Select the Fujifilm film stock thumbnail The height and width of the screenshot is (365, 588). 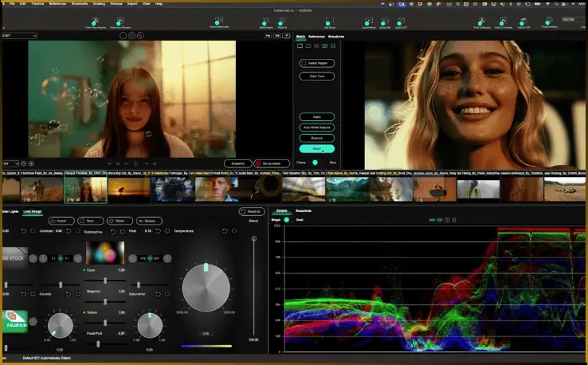click(x=15, y=321)
